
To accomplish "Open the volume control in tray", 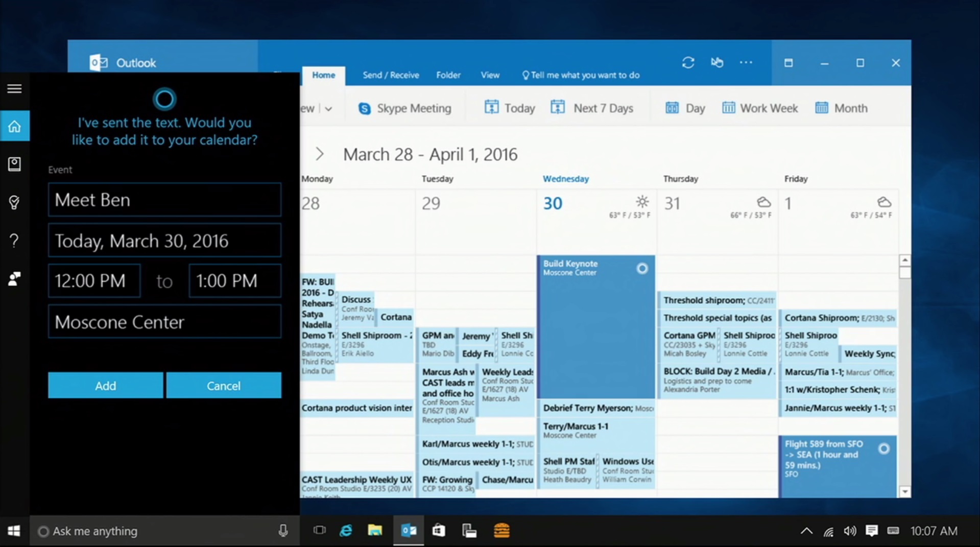I will (850, 531).
